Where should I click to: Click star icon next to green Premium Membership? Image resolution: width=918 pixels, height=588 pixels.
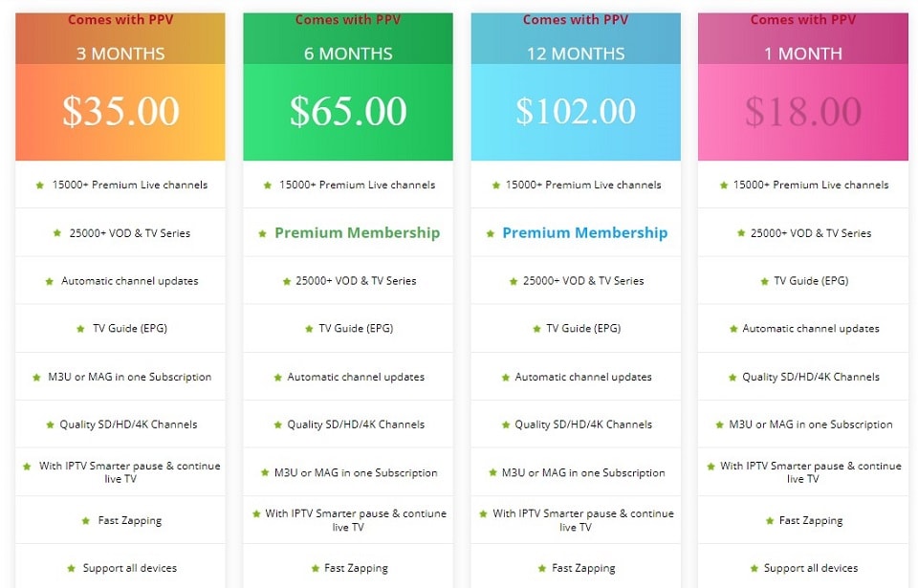click(262, 233)
